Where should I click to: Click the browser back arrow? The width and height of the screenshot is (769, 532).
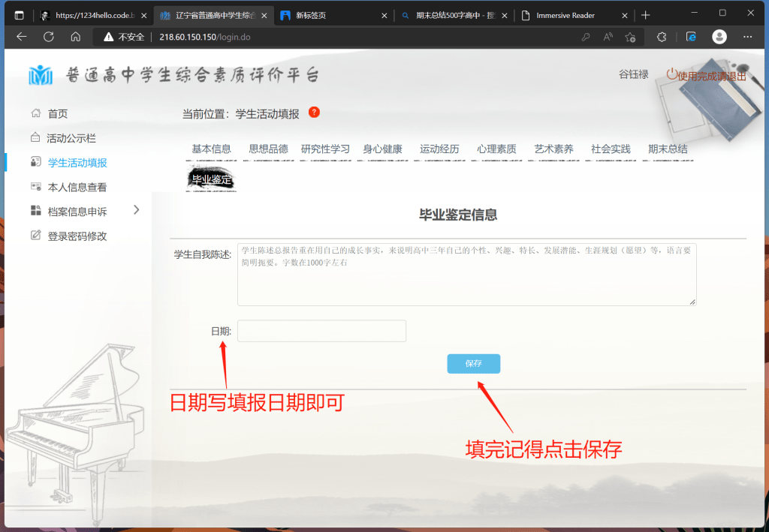pyautogui.click(x=22, y=37)
